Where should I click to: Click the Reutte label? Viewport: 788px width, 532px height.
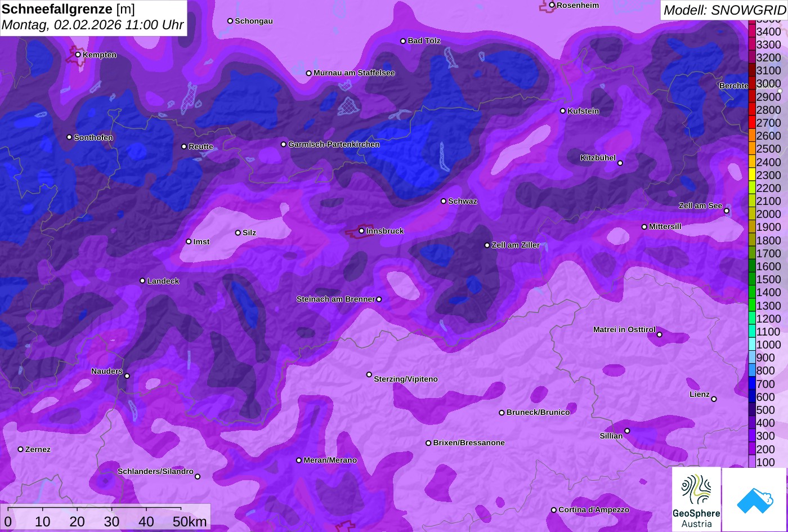click(x=201, y=147)
